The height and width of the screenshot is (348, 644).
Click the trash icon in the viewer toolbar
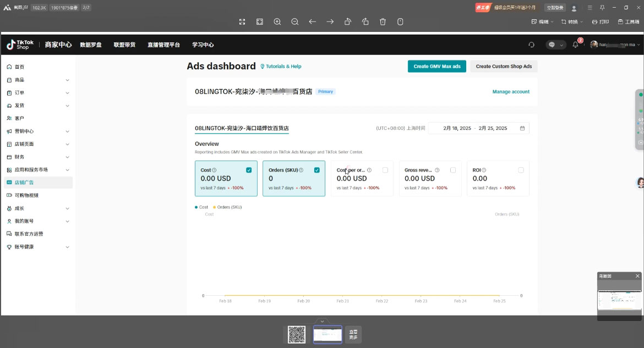[x=383, y=21]
